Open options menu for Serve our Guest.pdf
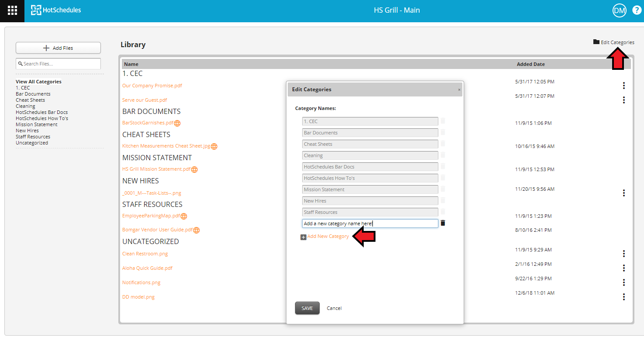 click(x=624, y=100)
